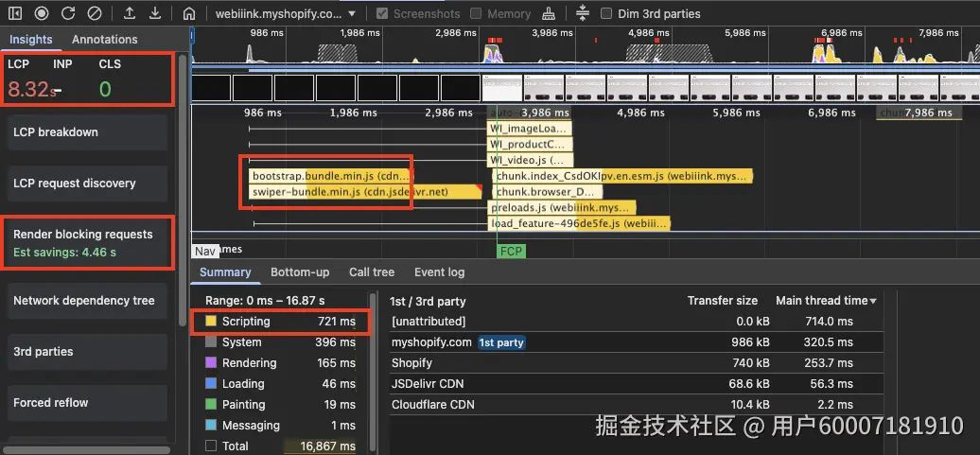This screenshot has width=980, height=455.
Task: Click the 1st party badge
Action: (501, 342)
